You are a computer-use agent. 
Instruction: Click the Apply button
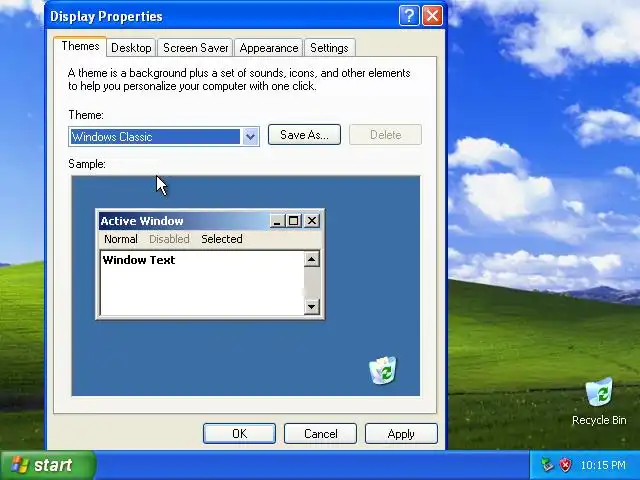click(x=401, y=433)
